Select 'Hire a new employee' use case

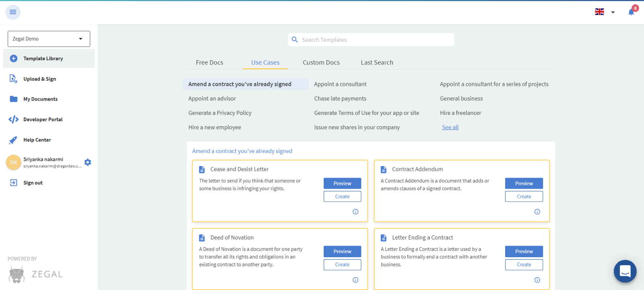(215, 127)
